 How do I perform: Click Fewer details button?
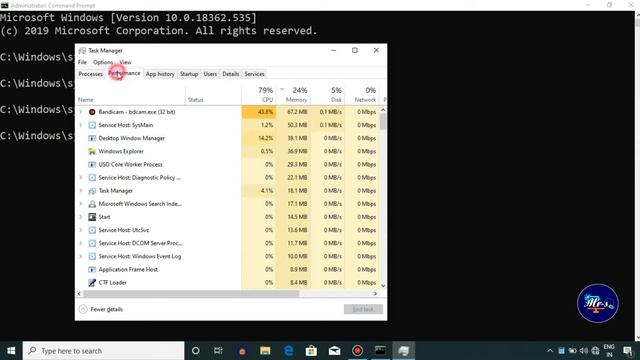coord(101,309)
